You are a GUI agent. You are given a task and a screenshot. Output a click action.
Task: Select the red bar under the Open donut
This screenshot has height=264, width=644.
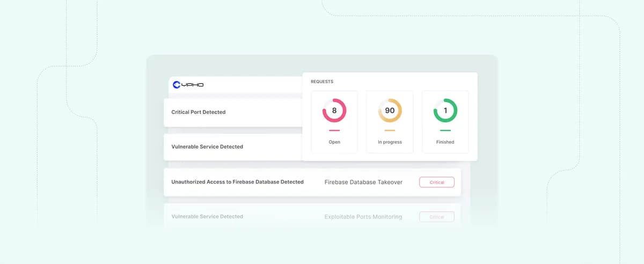334,130
